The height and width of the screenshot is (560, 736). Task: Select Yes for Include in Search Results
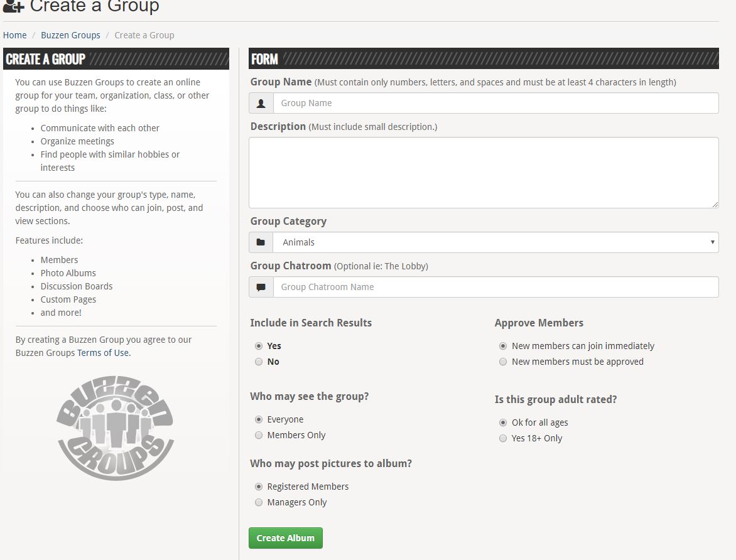(259, 346)
